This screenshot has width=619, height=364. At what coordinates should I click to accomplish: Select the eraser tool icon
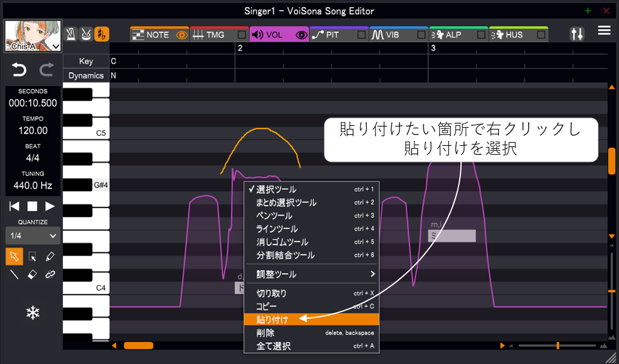[x=33, y=274]
